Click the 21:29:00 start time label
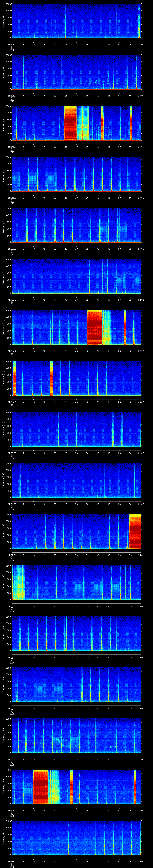Image resolution: width=153 pixels, height=868 pixels. pos(12,402)
